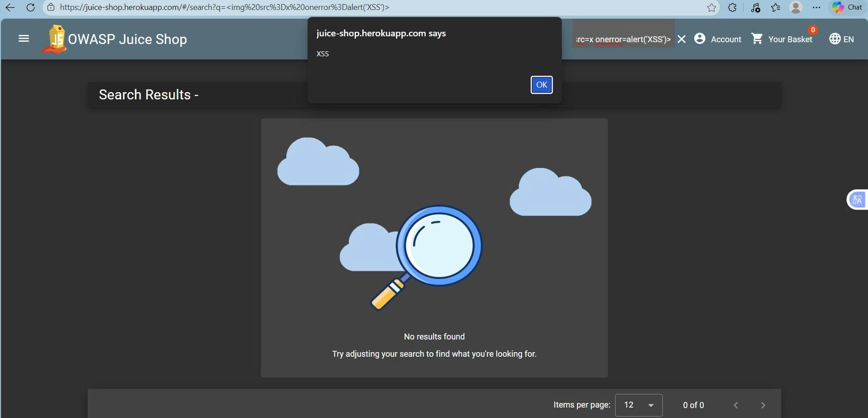Screen dimensions: 868x418
Task: Click OK in the alert dialog
Action: (x=541, y=85)
